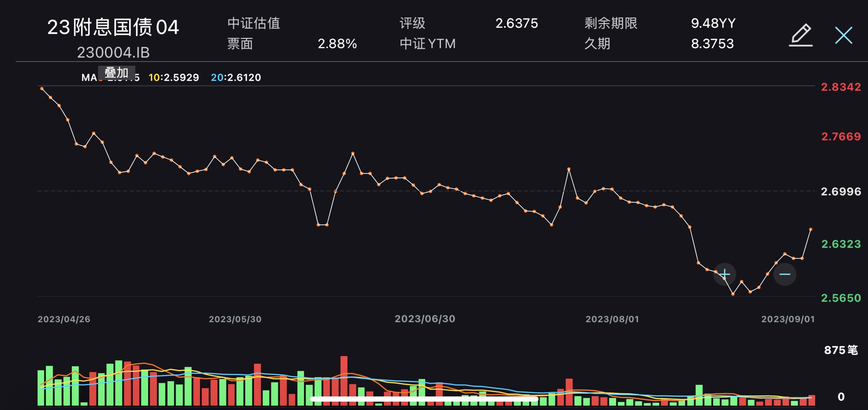This screenshot has width=868, height=410.
Task: Click the 票面 coupon rate 2.88%
Action: [x=337, y=44]
